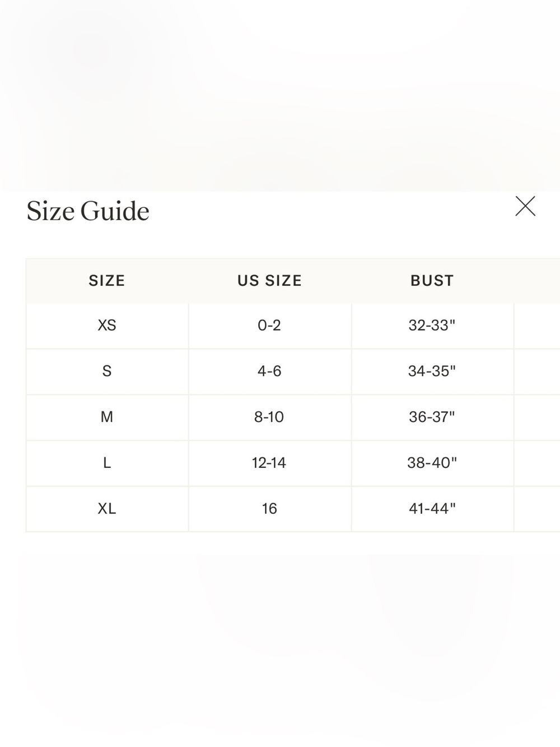Click the US size 16 cell
Screen dimensions: 560x747
tap(269, 509)
